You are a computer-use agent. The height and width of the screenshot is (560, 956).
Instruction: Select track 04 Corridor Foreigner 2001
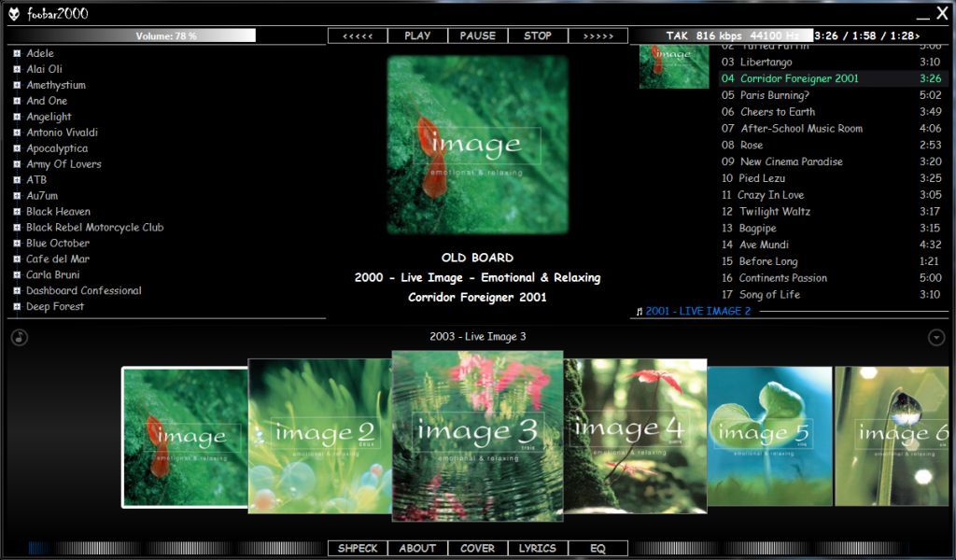tap(832, 78)
